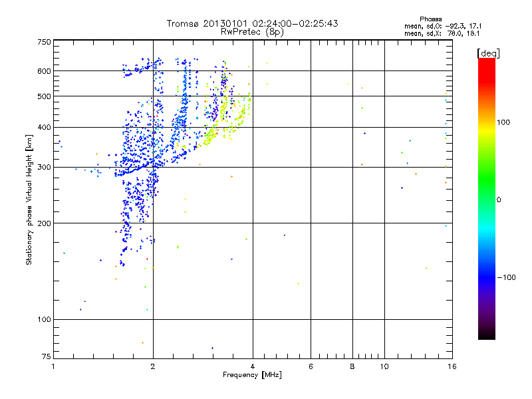Click the 'Stationary phase Virtual Height [km]' label
The image size is (532, 399).
(29, 199)
